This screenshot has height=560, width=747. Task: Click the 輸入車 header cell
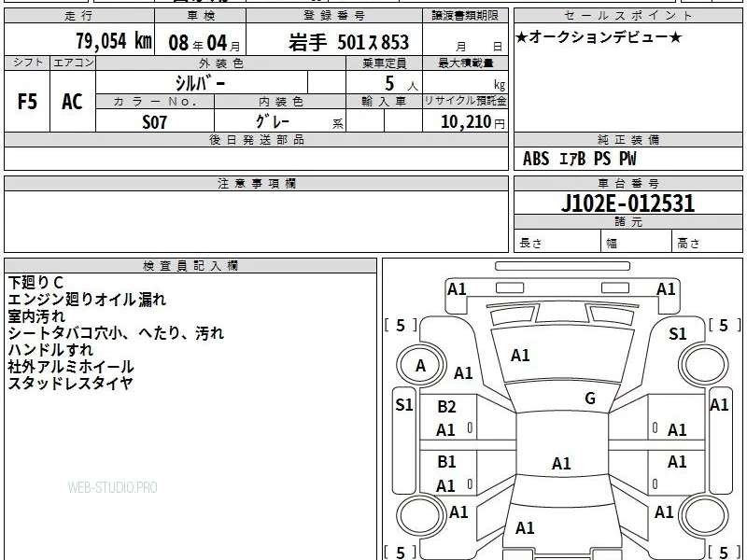(x=385, y=102)
